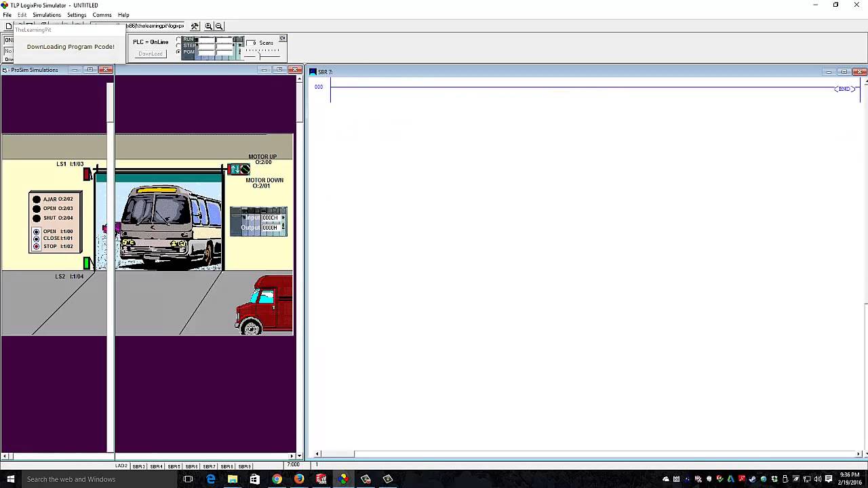Click the MOTOR DOWN O:2/01 label
The width and height of the screenshot is (868, 488).
(x=264, y=183)
